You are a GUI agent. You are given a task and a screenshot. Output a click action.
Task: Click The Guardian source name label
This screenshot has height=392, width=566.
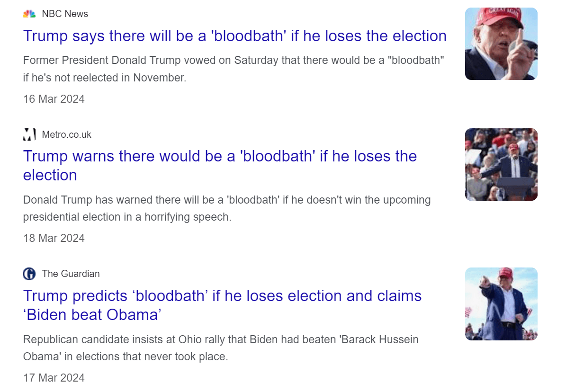click(x=71, y=274)
